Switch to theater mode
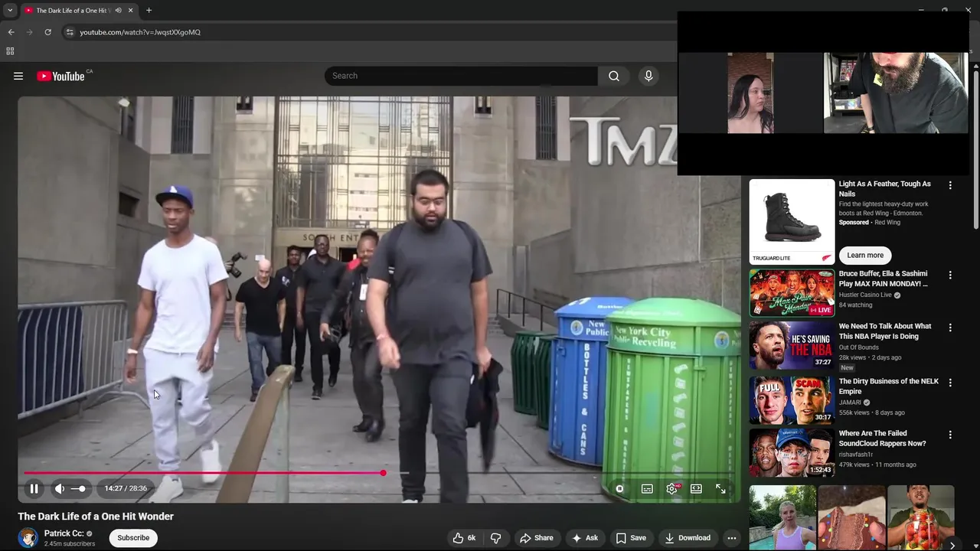 pyautogui.click(x=696, y=489)
